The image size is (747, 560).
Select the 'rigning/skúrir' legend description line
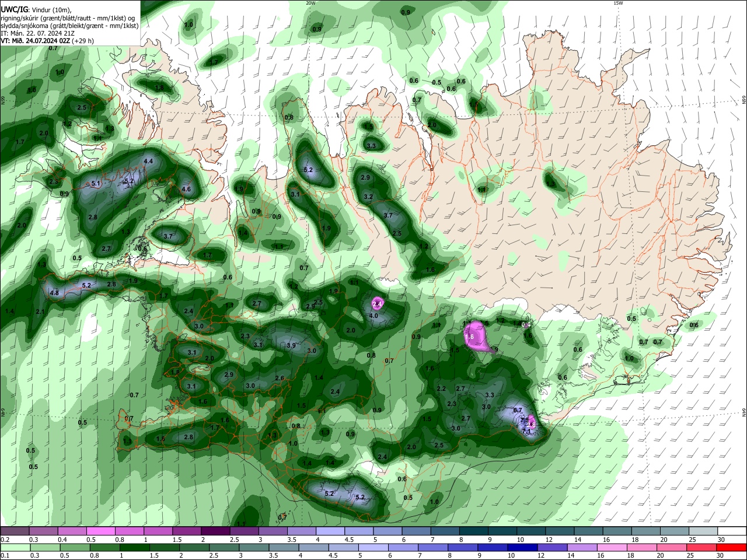point(68,18)
